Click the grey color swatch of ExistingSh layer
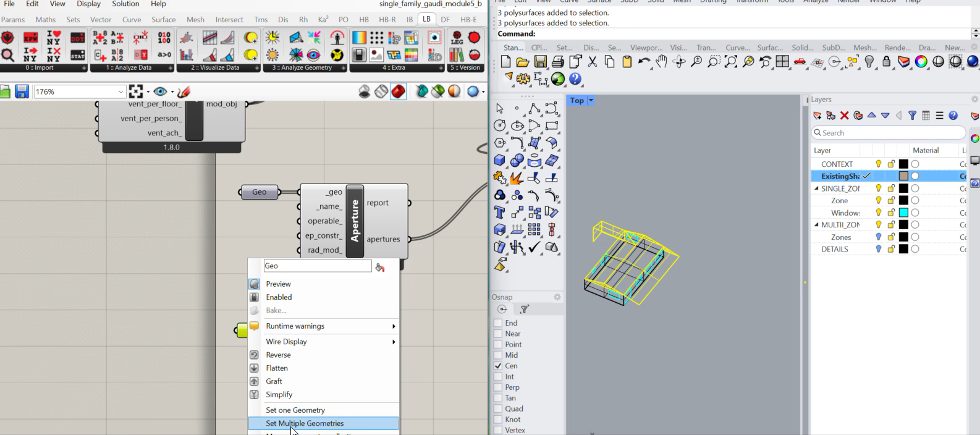 (903, 176)
